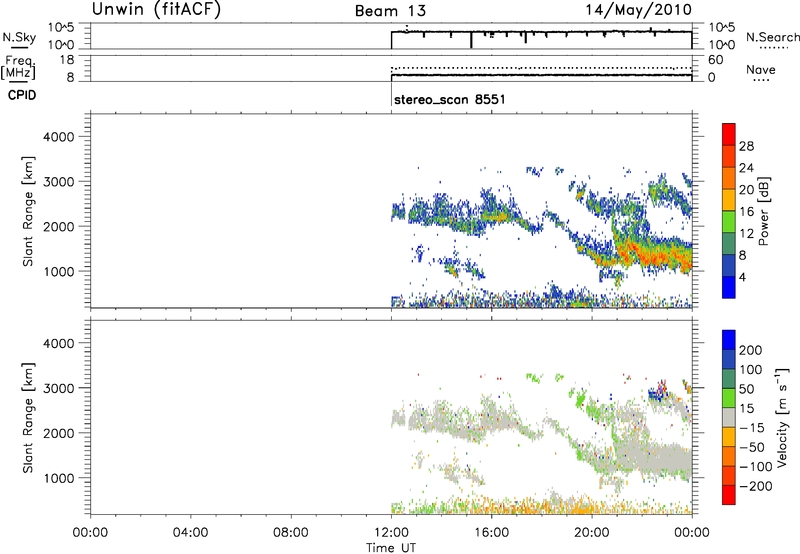Viewport: 800px width, 554px height.
Task: Click the "Power [dB]" colorbar label
Action: click(764, 211)
